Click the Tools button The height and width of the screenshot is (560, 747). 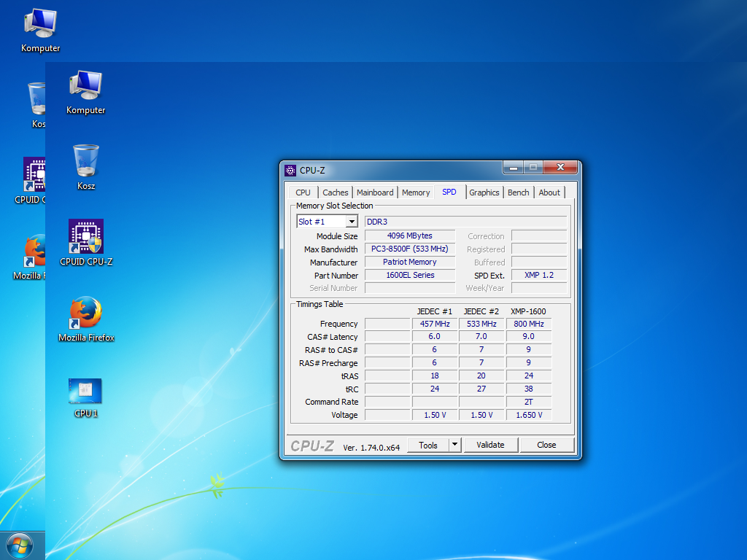pyautogui.click(x=427, y=445)
